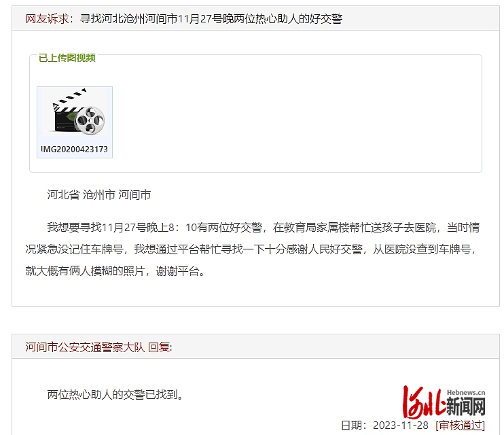The image size is (504, 435).
Task: Click the 河北省 location text
Action: [x=63, y=194]
